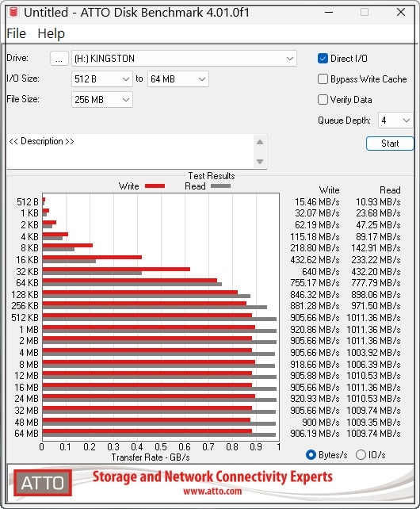Click the 640 MB/s write value
The image size is (420, 509).
click(321, 271)
